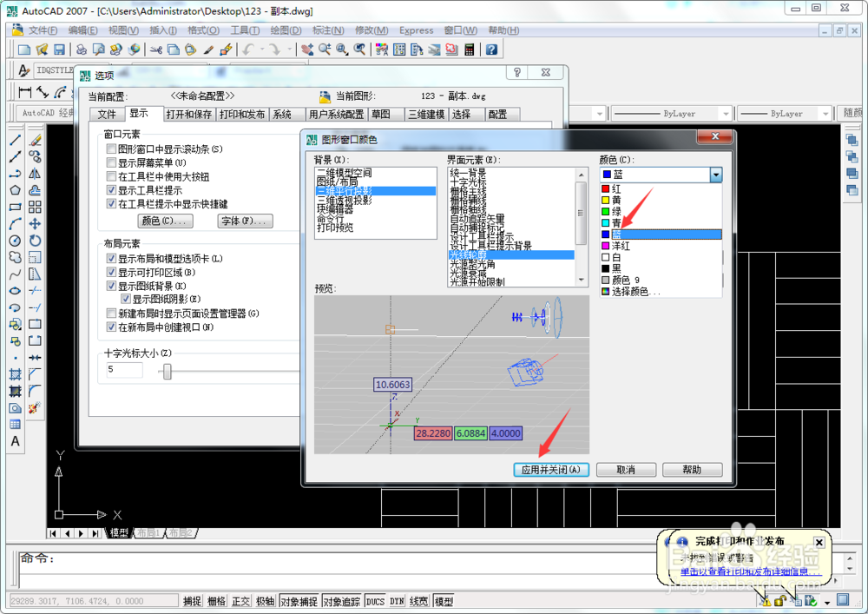Expand the ByLayer lineweight dropdown
This screenshot has width=868, height=614.
[x=825, y=114]
